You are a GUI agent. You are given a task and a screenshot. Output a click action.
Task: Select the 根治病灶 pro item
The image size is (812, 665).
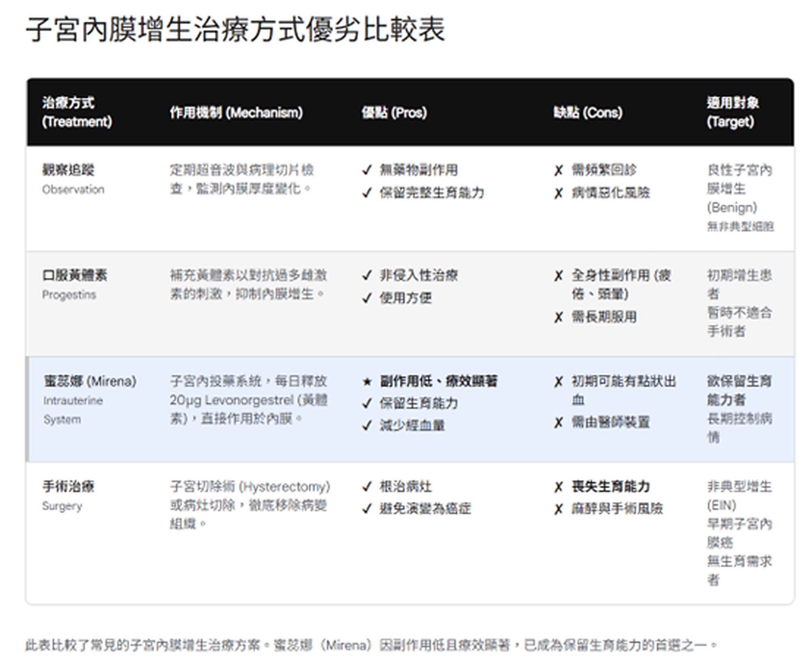coord(406,486)
